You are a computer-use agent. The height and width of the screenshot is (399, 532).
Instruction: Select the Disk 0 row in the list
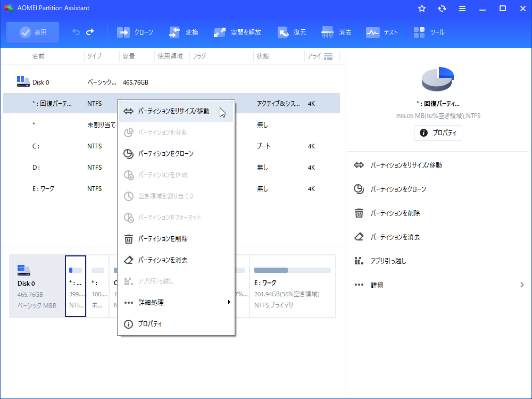pos(171,82)
